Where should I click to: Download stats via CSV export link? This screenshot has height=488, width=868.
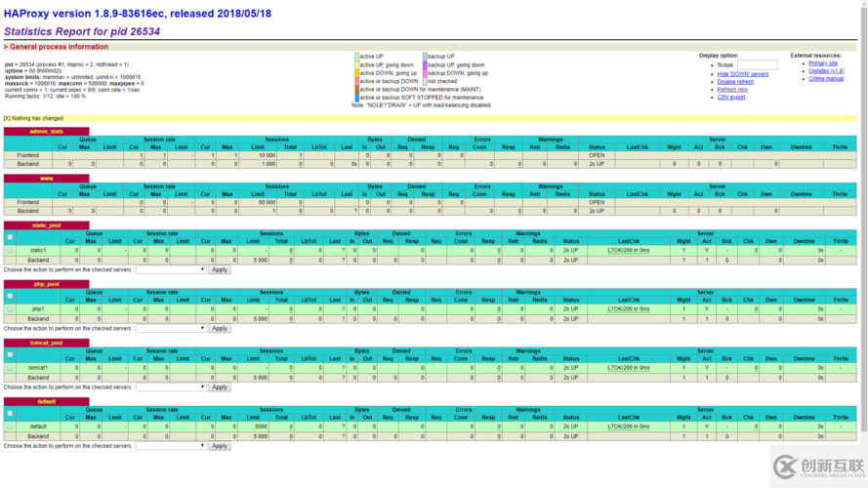click(730, 98)
